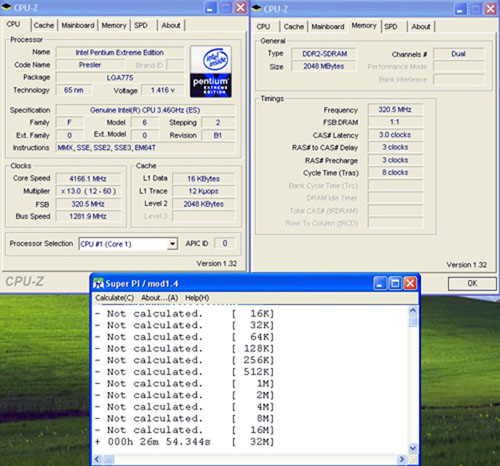The width and height of the screenshot is (500, 466).
Task: Click OK button in right CPU-Z window
Action: click(x=472, y=284)
